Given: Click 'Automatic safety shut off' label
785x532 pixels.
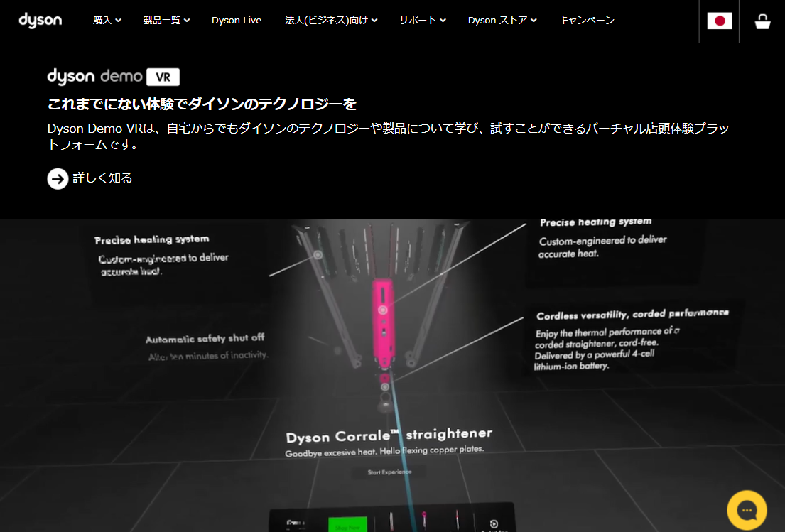Looking at the screenshot, I should point(205,339).
